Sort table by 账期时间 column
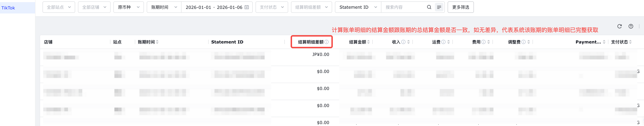The image size is (644, 126). 157,42
